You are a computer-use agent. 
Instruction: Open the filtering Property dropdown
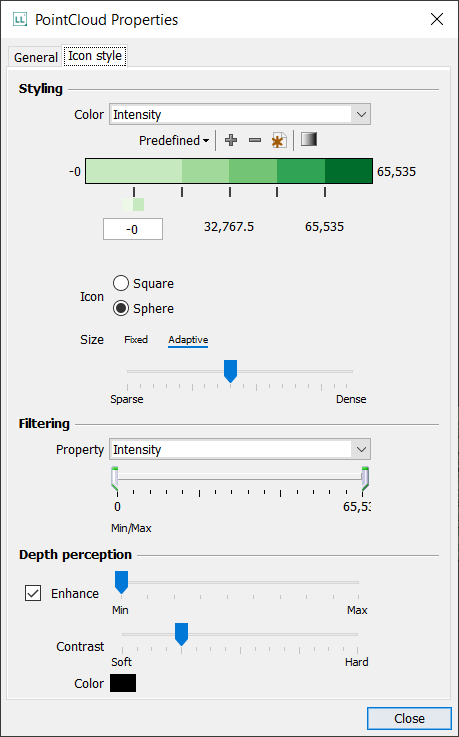240,449
